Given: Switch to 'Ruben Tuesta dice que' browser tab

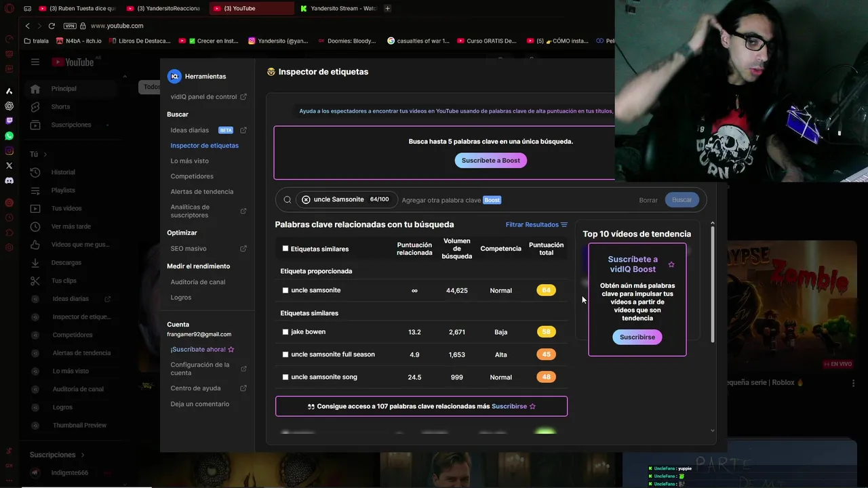Looking at the screenshot, I should [78, 8].
